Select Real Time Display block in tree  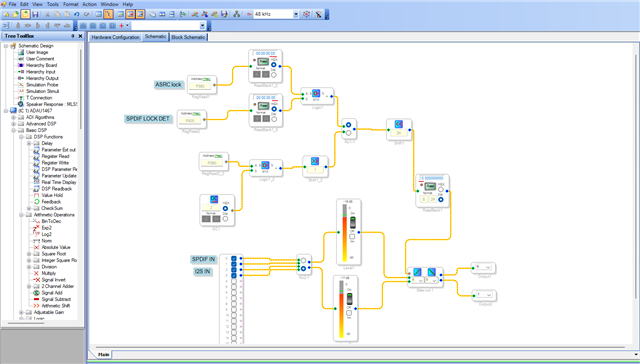59,182
